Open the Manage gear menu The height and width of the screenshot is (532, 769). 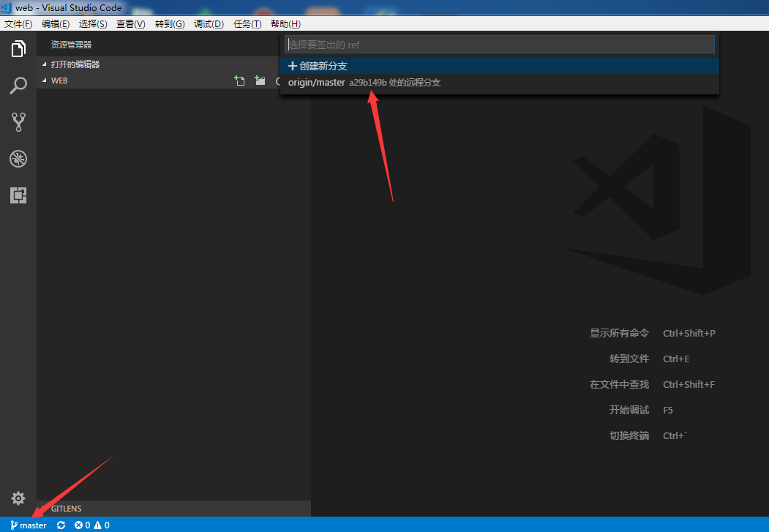click(18, 498)
